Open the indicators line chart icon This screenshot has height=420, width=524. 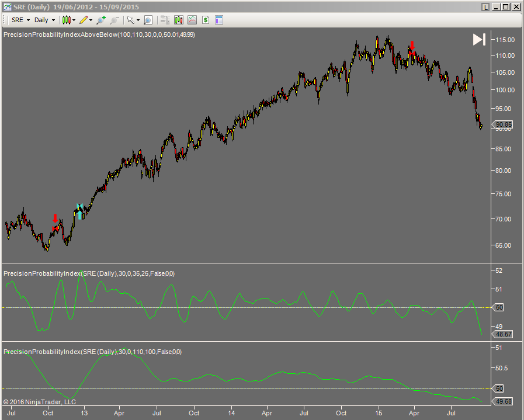coord(192,20)
